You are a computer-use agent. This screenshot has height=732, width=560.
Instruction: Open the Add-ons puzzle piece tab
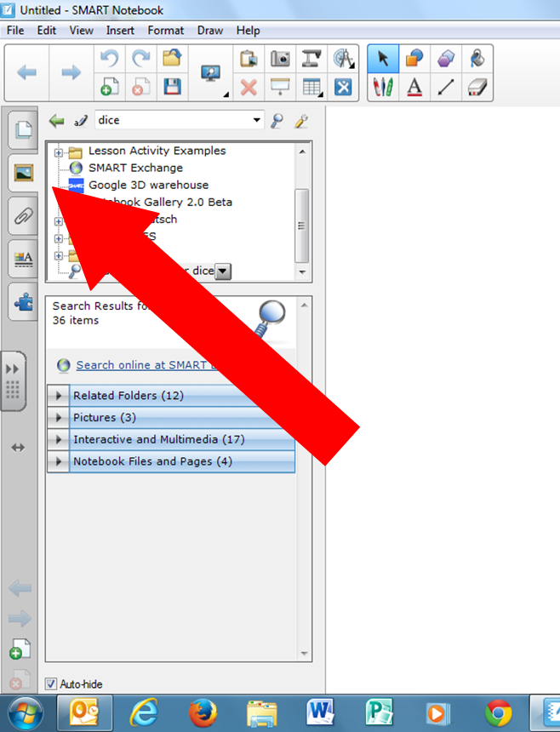(x=23, y=302)
